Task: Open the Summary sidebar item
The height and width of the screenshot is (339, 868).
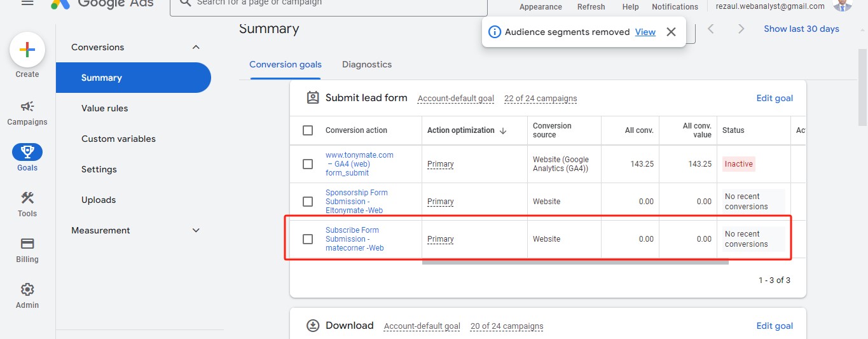Action: (134, 78)
